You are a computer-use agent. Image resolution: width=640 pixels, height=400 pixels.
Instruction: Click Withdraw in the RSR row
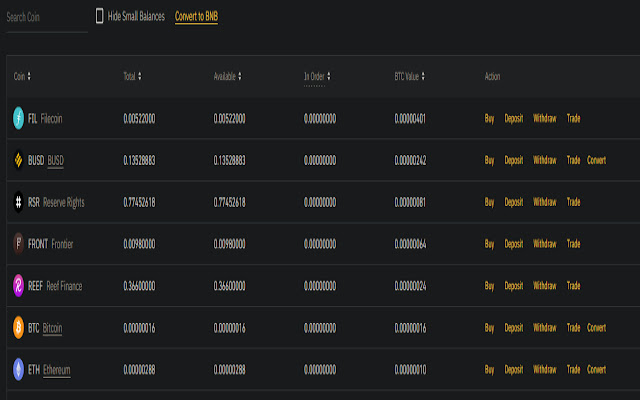point(544,202)
